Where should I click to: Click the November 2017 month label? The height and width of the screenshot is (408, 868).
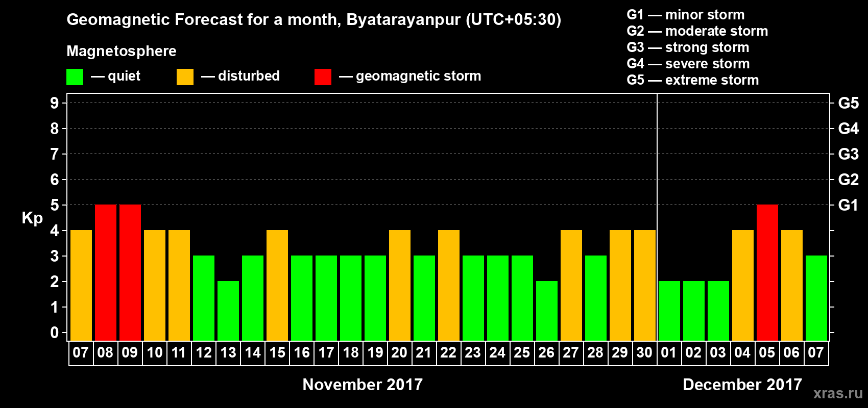363,385
